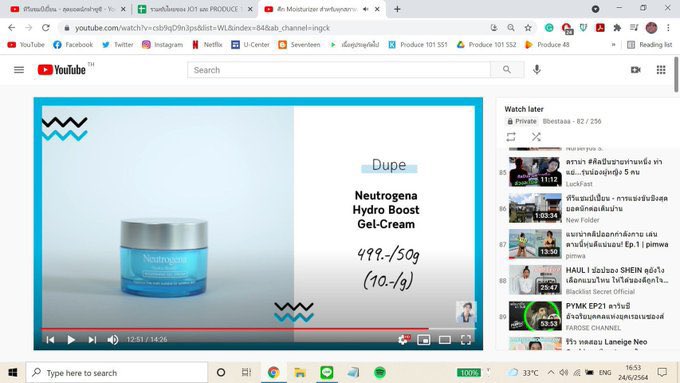
Task: Open the YouTube apps grid
Action: click(661, 70)
